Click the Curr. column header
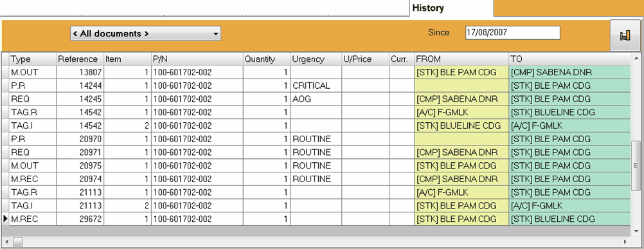This screenshot has width=644, height=249. click(402, 59)
